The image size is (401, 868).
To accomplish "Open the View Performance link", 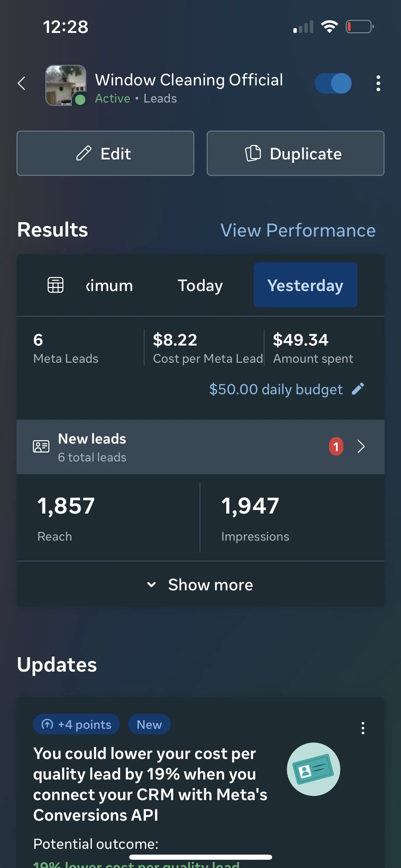I will (x=298, y=230).
